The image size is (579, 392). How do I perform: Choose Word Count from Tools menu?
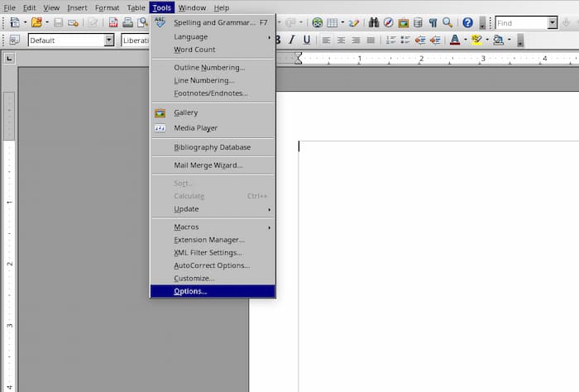194,50
